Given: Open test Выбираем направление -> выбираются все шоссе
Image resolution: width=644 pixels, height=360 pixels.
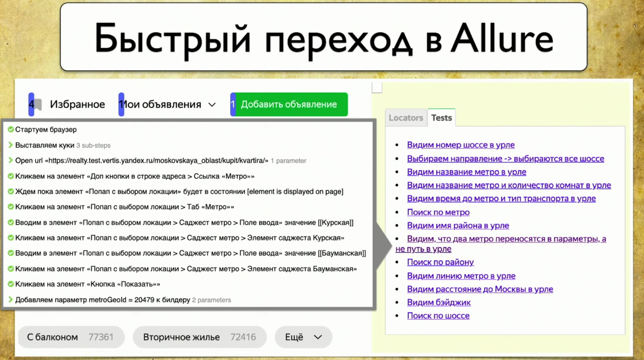Looking at the screenshot, I should 506,159.
